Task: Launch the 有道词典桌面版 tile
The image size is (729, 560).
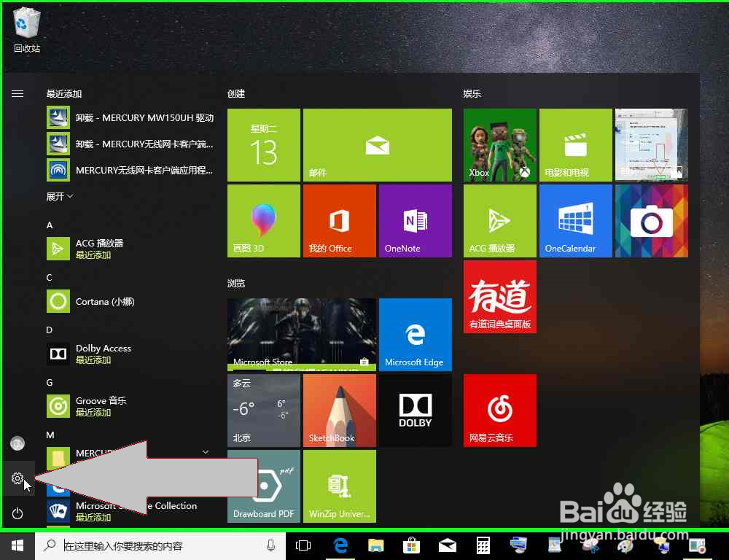Action: 500,297
